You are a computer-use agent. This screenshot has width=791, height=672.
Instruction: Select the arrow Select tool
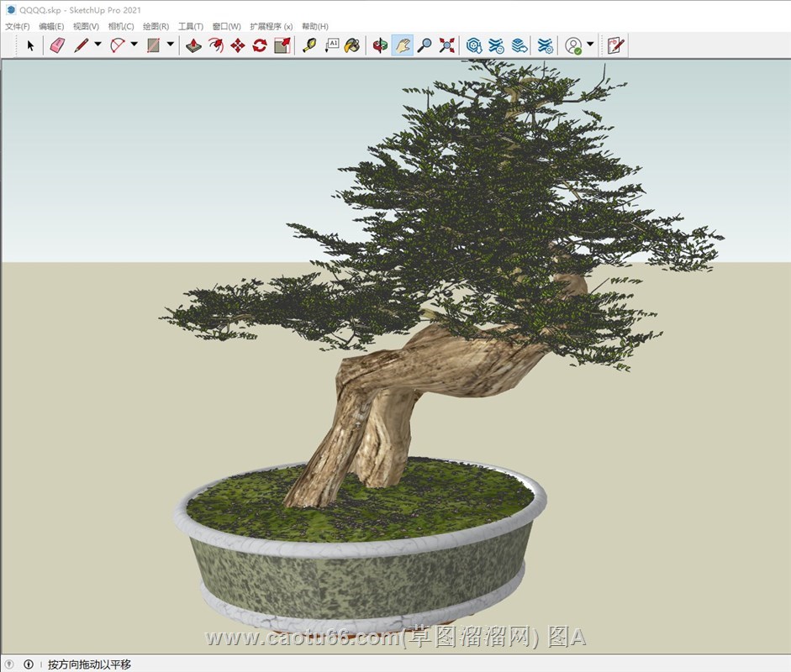tap(31, 45)
